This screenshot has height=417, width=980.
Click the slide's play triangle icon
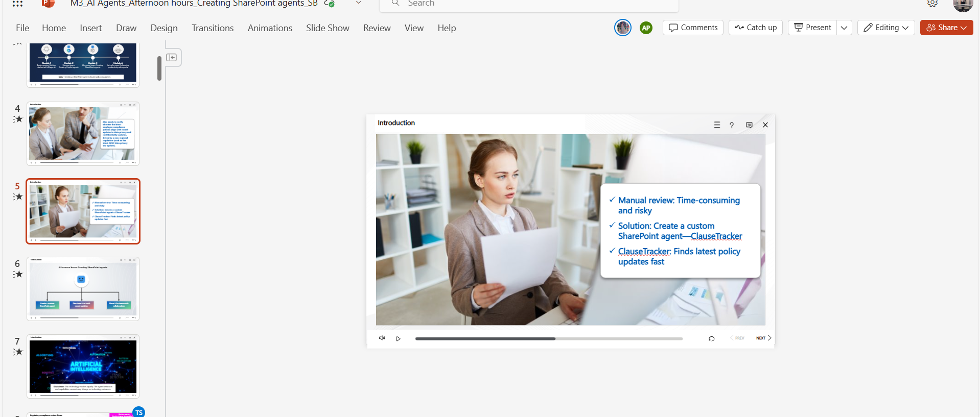tap(399, 338)
